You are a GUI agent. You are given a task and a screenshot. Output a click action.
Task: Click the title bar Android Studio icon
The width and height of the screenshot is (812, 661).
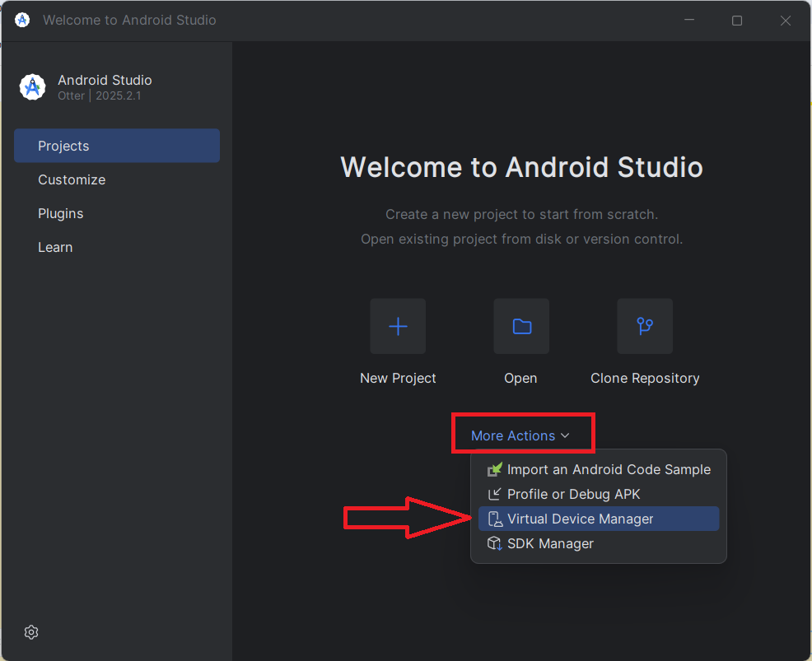[22, 20]
